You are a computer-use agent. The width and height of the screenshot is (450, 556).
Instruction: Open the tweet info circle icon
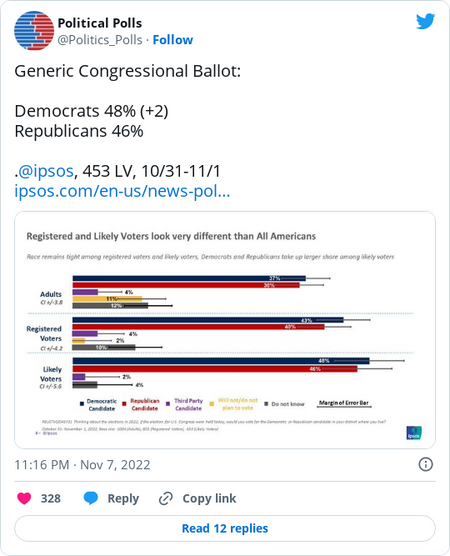pyautogui.click(x=426, y=464)
